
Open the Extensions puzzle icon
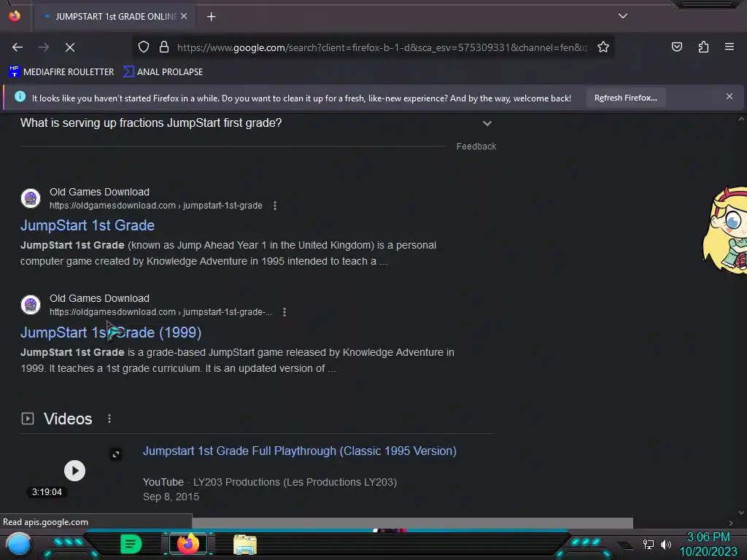tap(703, 47)
